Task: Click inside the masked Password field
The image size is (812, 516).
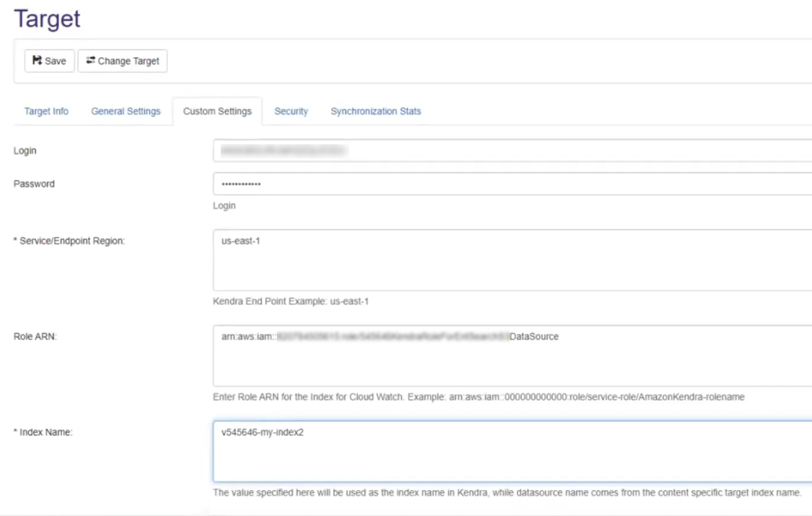Action: pyautogui.click(x=512, y=184)
